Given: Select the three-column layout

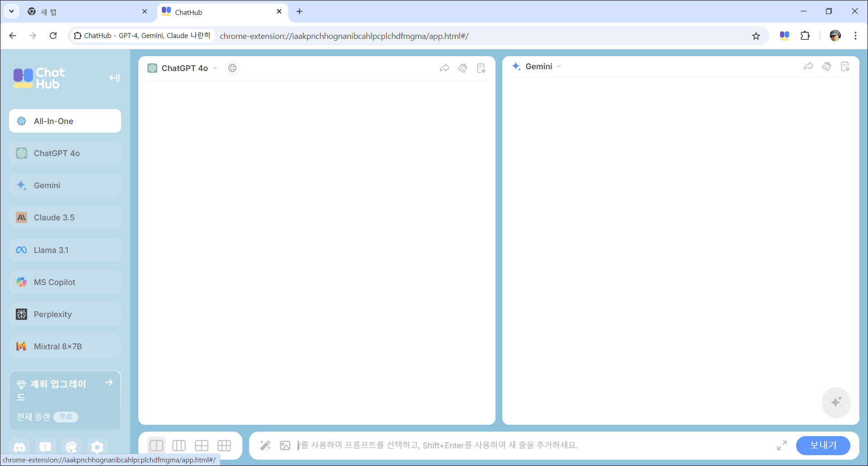Looking at the screenshot, I should [179, 445].
